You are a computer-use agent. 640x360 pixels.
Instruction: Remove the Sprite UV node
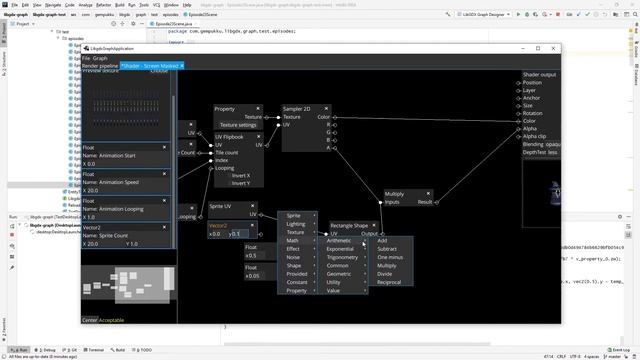tap(253, 206)
